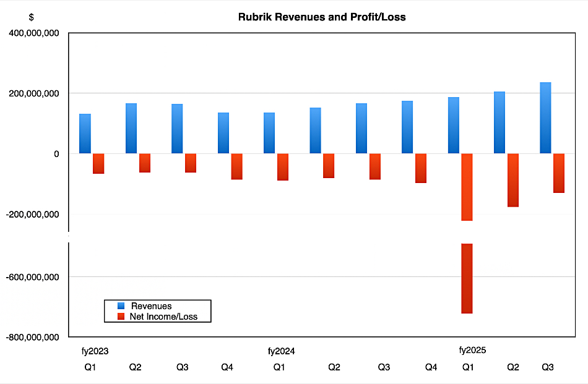Pick the fy2024 Q1 red net loss bar
Screen dimensions: 588x384
[283, 167]
